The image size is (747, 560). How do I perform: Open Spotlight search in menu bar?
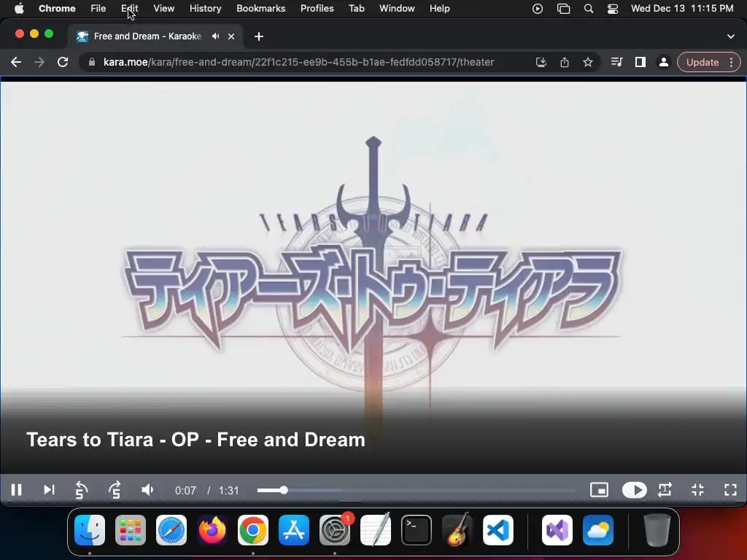tap(589, 9)
